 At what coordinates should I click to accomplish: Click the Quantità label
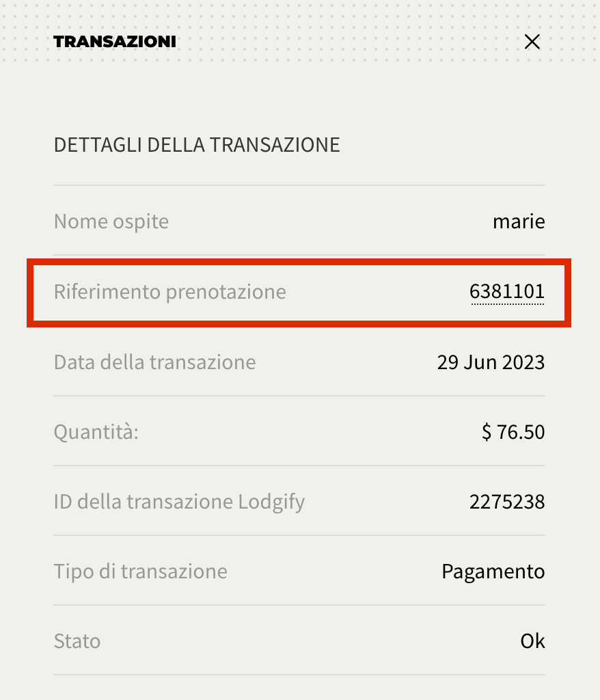coord(96,432)
